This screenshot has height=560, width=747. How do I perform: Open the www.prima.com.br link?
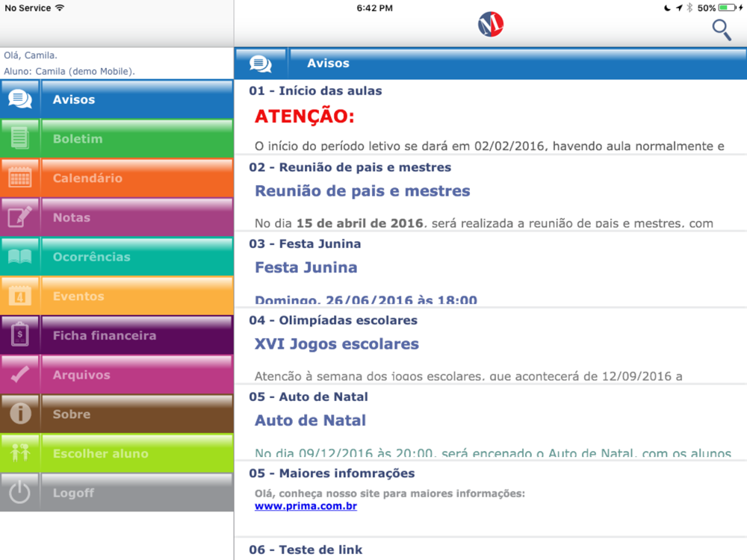[x=306, y=505]
